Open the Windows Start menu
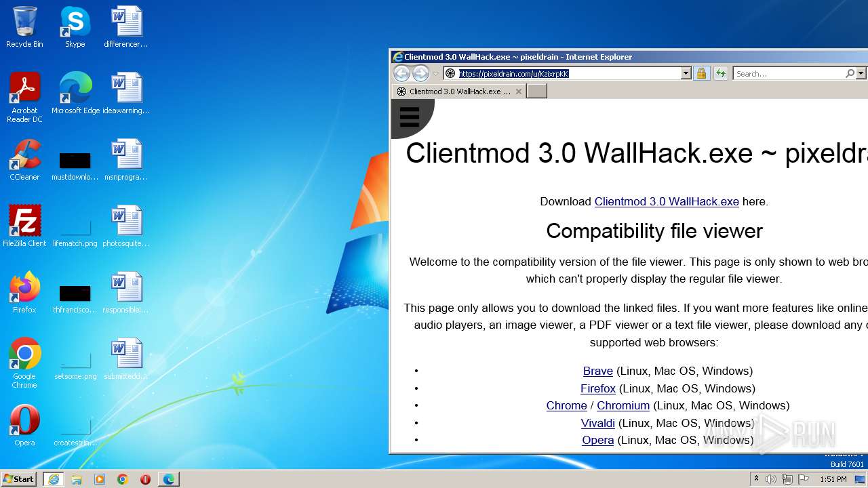868x488 pixels. (19, 479)
